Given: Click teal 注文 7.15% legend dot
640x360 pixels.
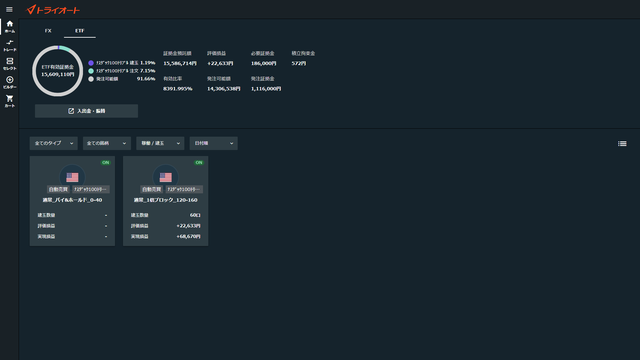Looking at the screenshot, I should [x=91, y=71].
